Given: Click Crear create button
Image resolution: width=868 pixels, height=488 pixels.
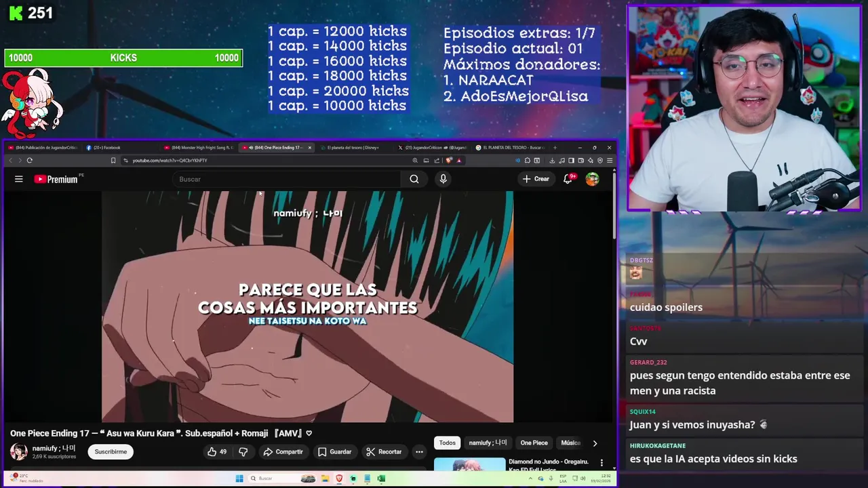Looking at the screenshot, I should click(x=536, y=179).
